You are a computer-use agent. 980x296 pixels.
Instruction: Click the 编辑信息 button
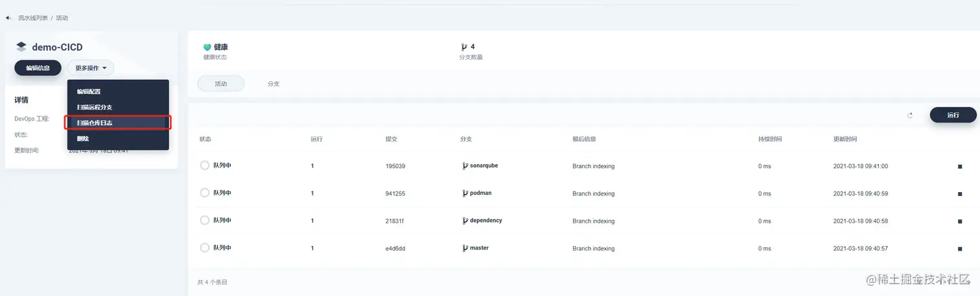pyautogui.click(x=38, y=68)
